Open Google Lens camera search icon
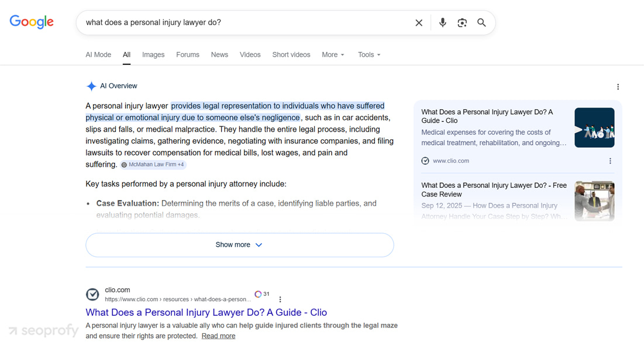Image resolution: width=644 pixels, height=345 pixels. pos(462,23)
